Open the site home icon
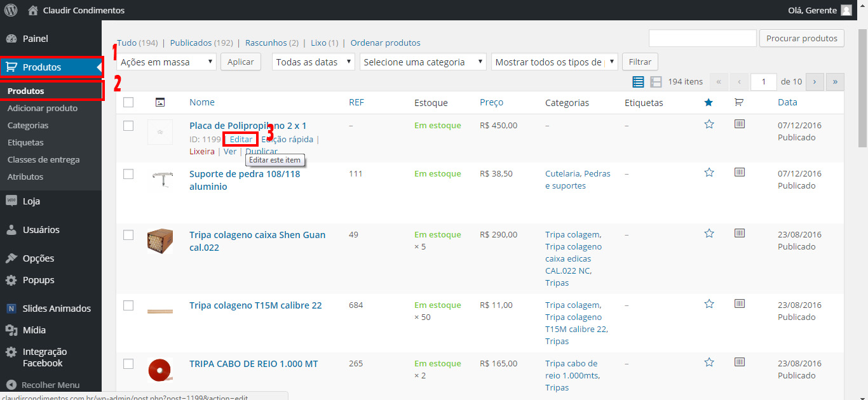Image resolution: width=868 pixels, height=400 pixels. pyautogui.click(x=33, y=10)
